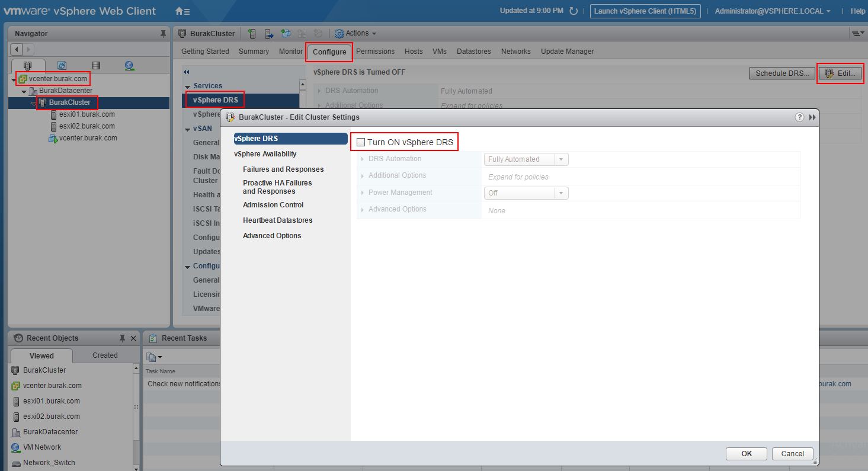Image resolution: width=868 pixels, height=471 pixels.
Task: Expand the Power Management row in the dialog
Action: (x=362, y=193)
